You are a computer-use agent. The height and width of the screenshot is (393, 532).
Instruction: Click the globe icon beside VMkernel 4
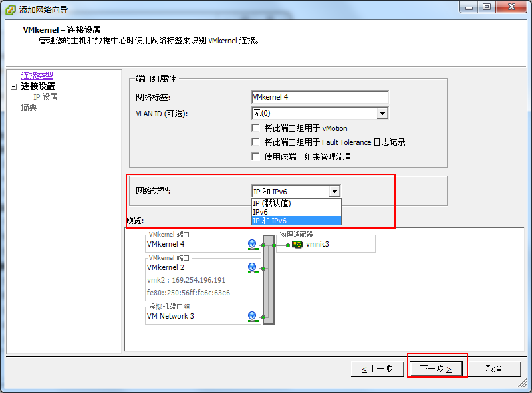pos(251,245)
